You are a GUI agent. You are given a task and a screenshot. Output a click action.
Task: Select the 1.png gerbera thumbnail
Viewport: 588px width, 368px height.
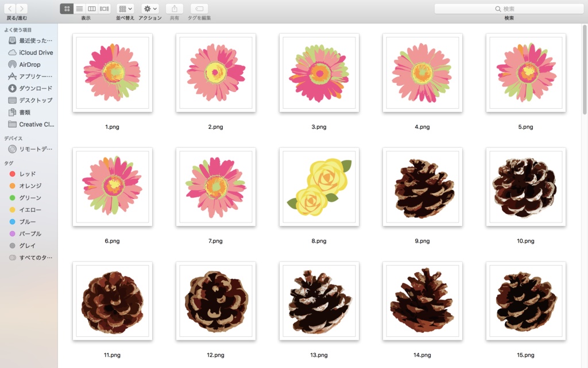pos(113,73)
